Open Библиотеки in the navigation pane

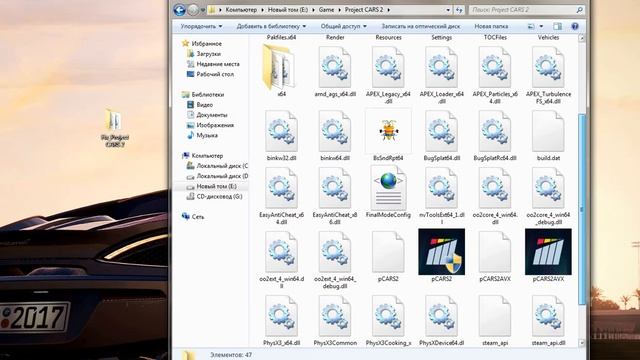tap(208, 94)
